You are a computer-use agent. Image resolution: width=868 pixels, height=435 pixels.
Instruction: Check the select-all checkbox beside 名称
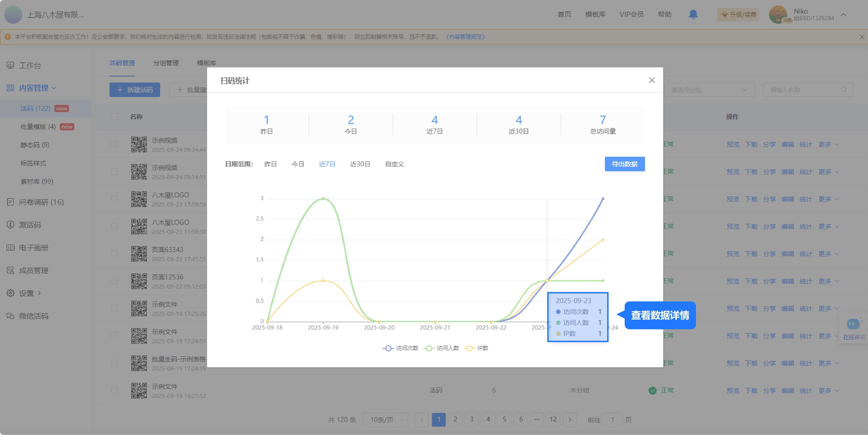pyautogui.click(x=115, y=117)
